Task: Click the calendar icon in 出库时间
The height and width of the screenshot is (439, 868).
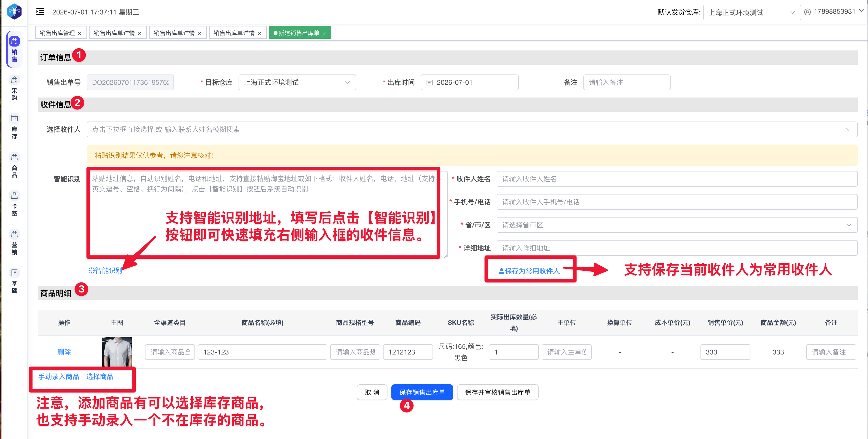Action: tap(429, 83)
